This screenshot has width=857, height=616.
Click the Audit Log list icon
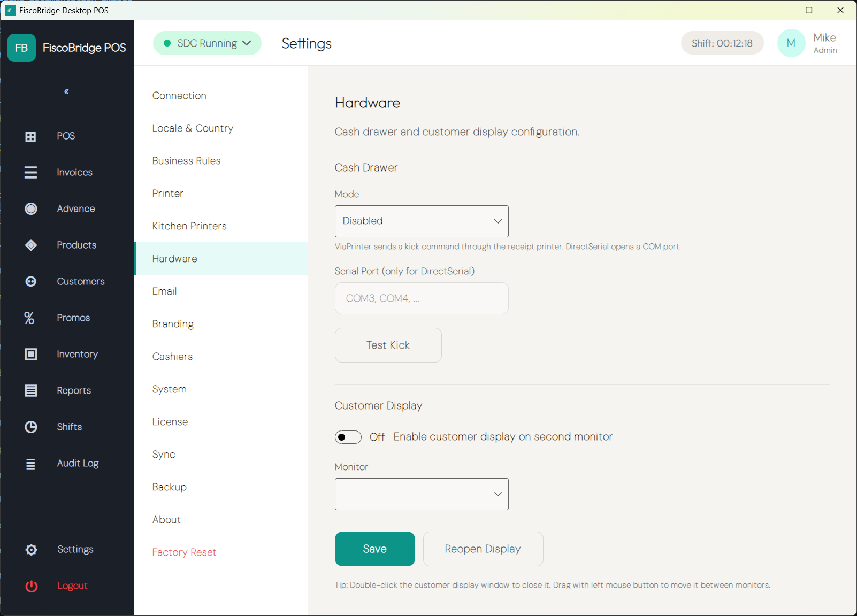pos(30,464)
